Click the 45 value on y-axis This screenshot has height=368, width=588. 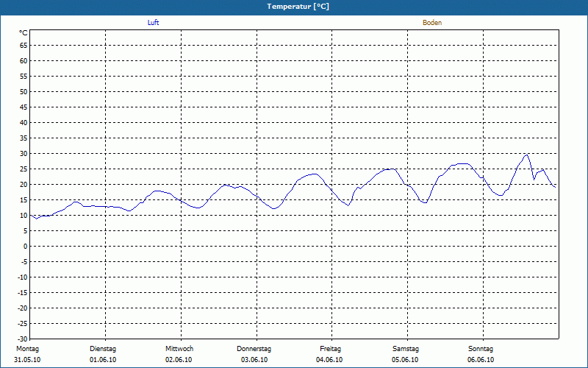point(24,107)
